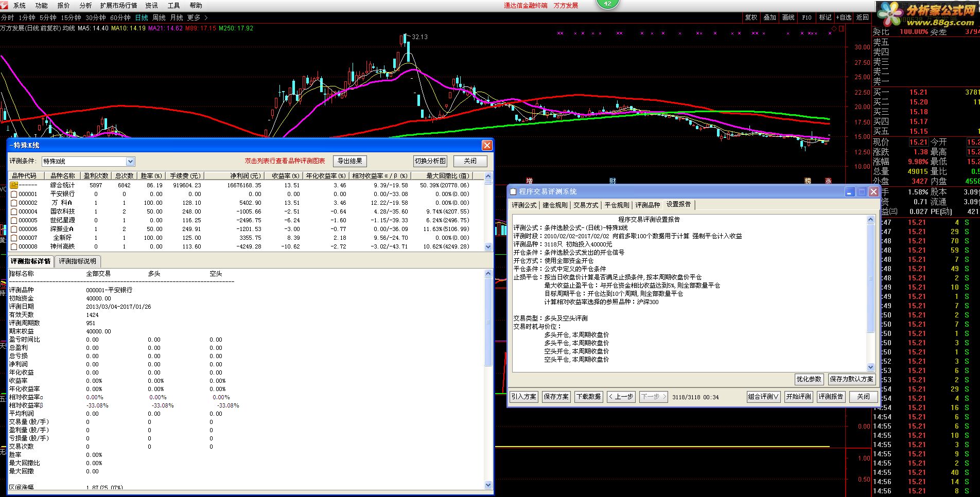Switch to the 评测指标说明 tab
The image size is (980, 497).
(x=78, y=261)
